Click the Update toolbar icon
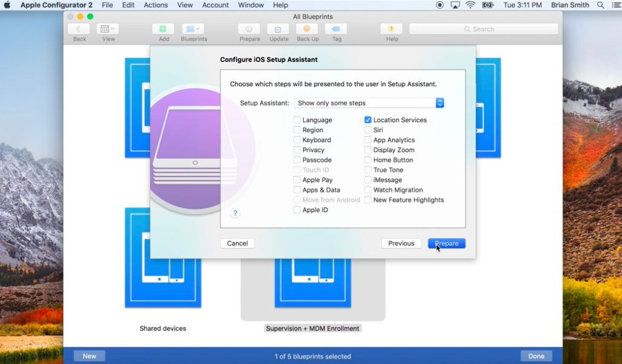 click(278, 29)
